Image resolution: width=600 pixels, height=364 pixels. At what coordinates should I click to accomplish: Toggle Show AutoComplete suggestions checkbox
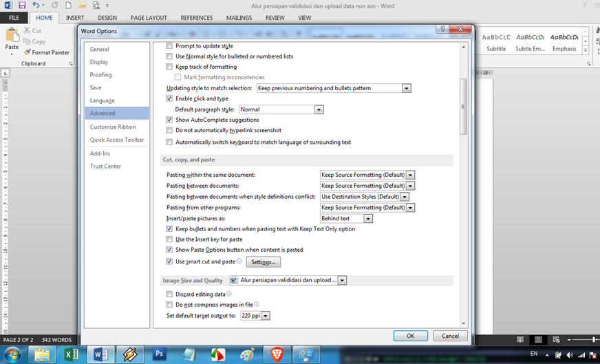coord(169,120)
